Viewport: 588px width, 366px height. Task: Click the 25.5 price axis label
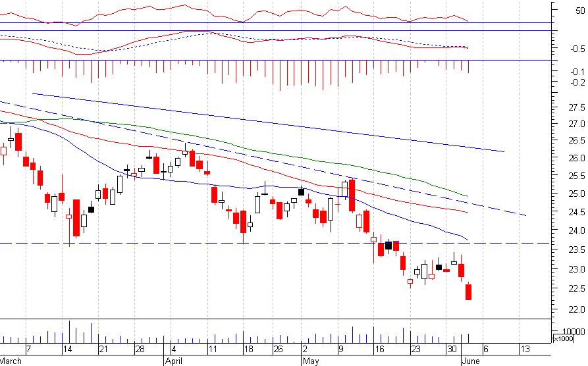(576, 176)
